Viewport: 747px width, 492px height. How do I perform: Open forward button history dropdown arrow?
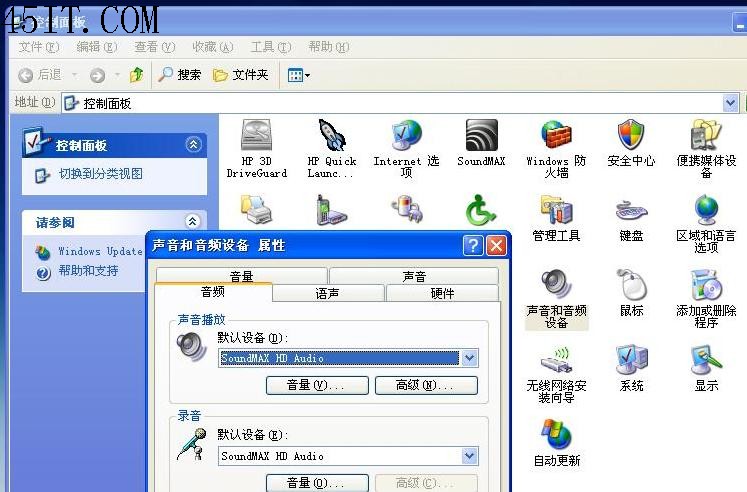point(117,75)
